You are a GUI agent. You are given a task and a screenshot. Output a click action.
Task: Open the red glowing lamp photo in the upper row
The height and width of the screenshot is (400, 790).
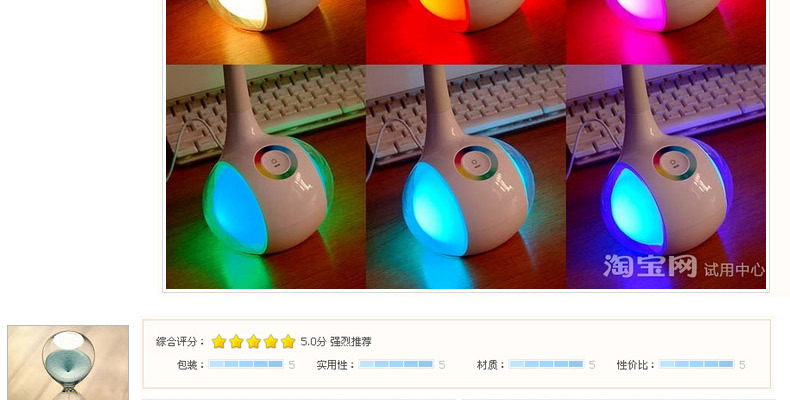click(466, 32)
